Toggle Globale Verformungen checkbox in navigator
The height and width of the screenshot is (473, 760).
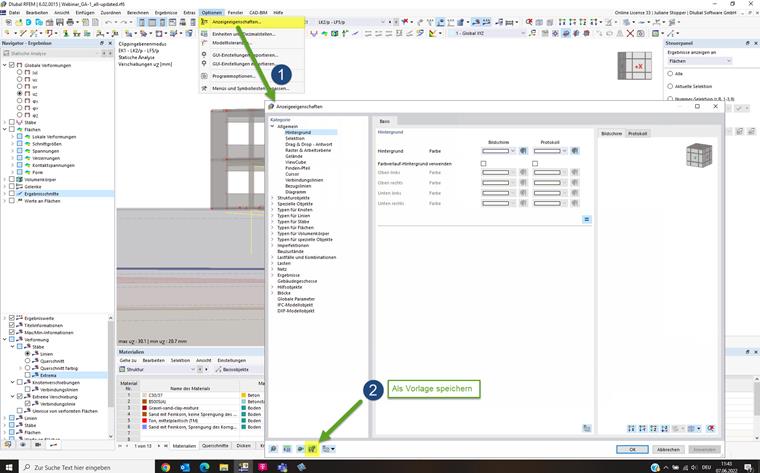[12, 65]
